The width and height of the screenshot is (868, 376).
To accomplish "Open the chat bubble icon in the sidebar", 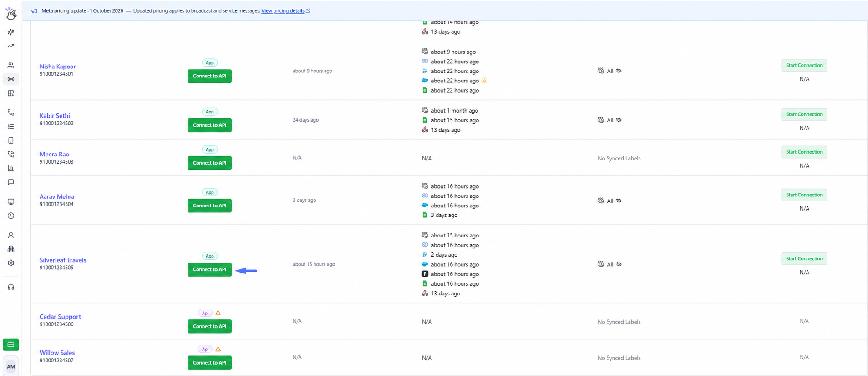I will 11,182.
